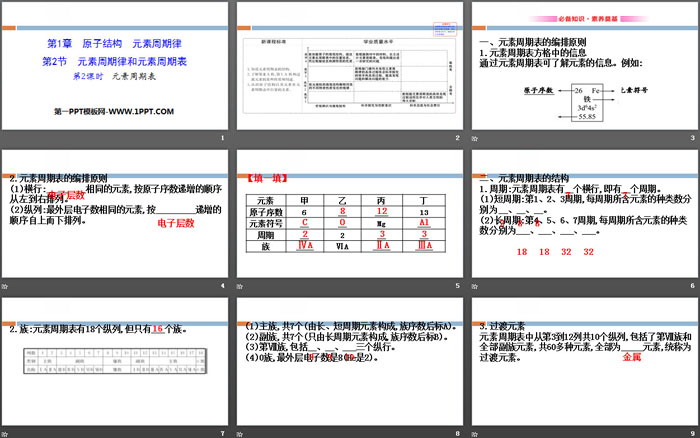The height and width of the screenshot is (438, 700).
Task: Select slide 8 thumbnail listing 主族 and 副族
Action: point(350,361)
